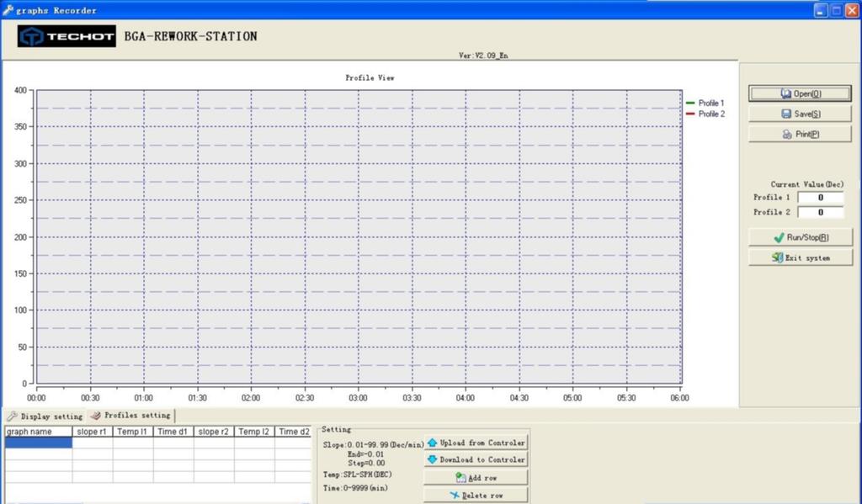Click the Profile 1 green legend swatch
The image size is (862, 504).
[690, 103]
